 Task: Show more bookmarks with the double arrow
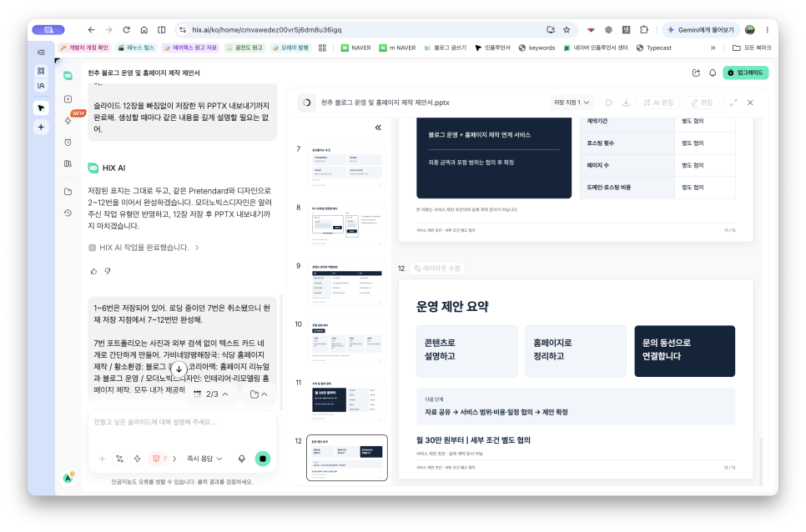click(713, 48)
